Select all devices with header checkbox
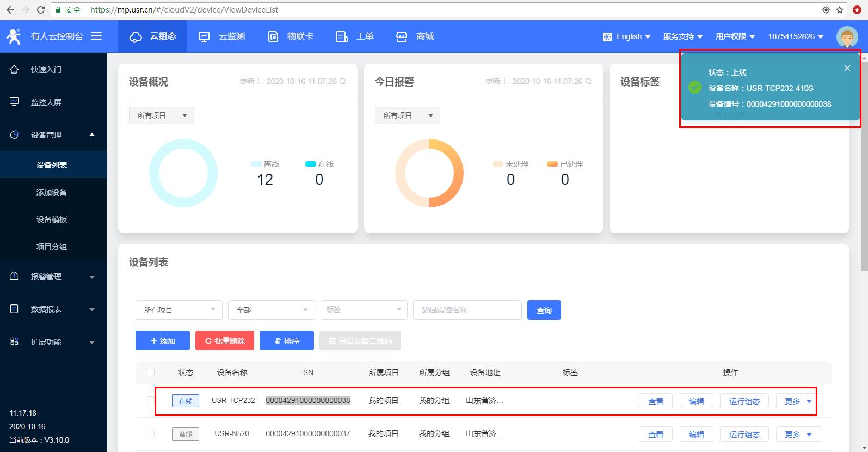This screenshot has height=452, width=868. [x=151, y=372]
